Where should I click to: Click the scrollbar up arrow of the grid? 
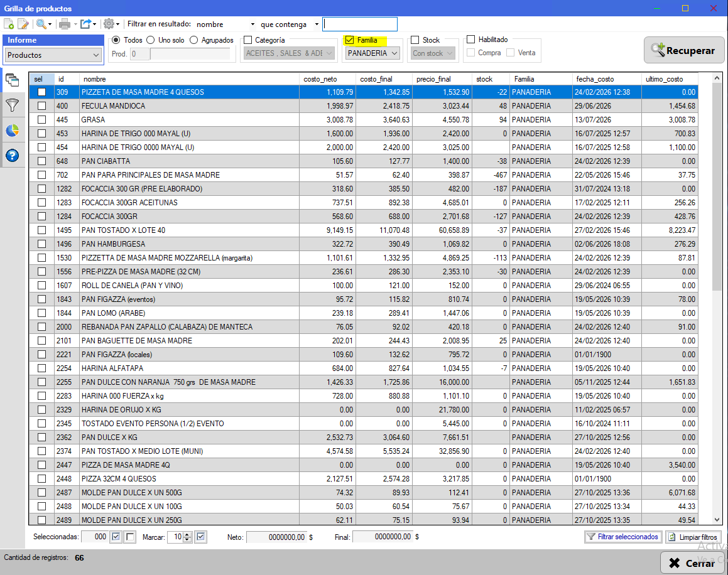(717, 78)
